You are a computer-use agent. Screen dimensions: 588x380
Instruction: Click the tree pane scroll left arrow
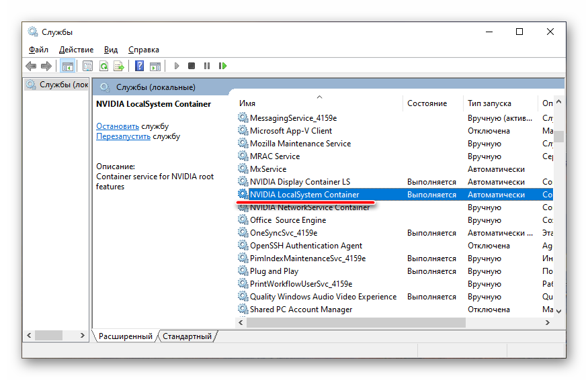pyautogui.click(x=29, y=336)
